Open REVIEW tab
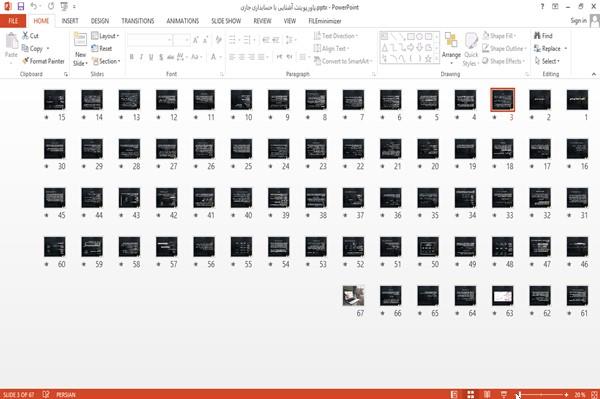The width and height of the screenshot is (600, 399). [262, 21]
